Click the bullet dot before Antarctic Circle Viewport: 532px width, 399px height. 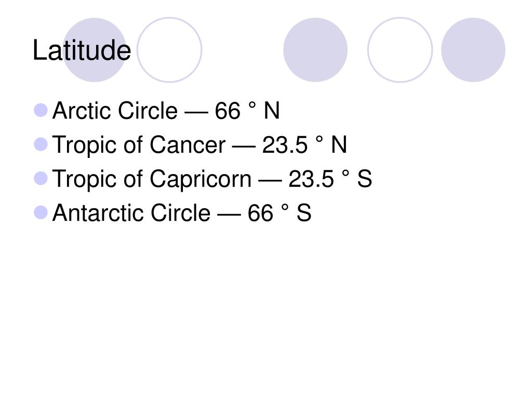(x=41, y=212)
